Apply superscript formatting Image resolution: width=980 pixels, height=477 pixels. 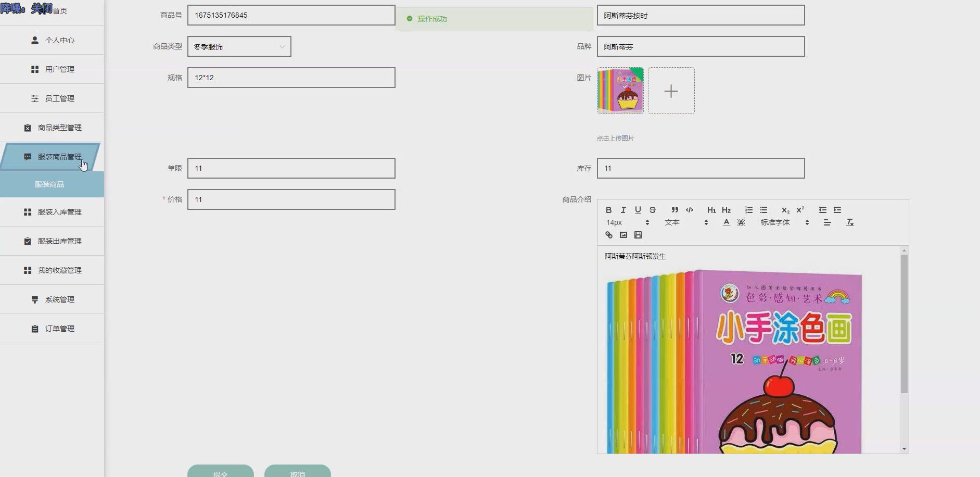800,210
